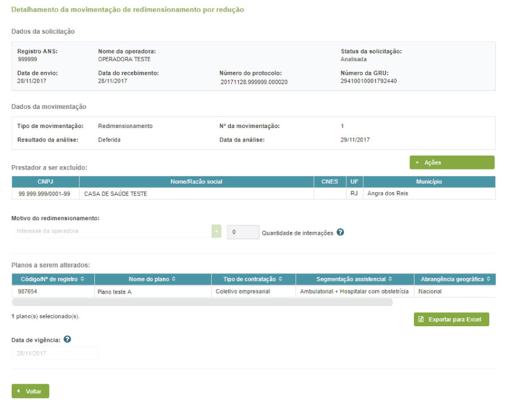This screenshot has height=420, width=515.
Task: Click help icon beside Quantidade de internações
Action: tap(340, 232)
